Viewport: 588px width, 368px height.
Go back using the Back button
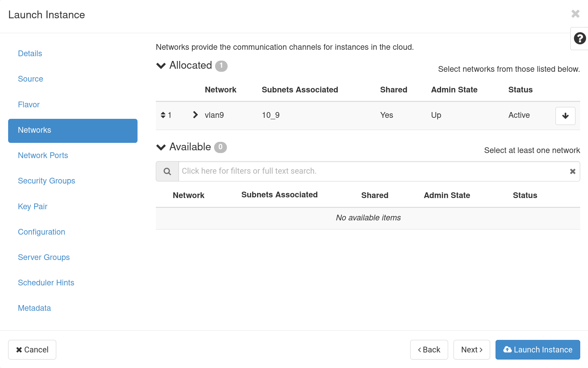pos(429,350)
